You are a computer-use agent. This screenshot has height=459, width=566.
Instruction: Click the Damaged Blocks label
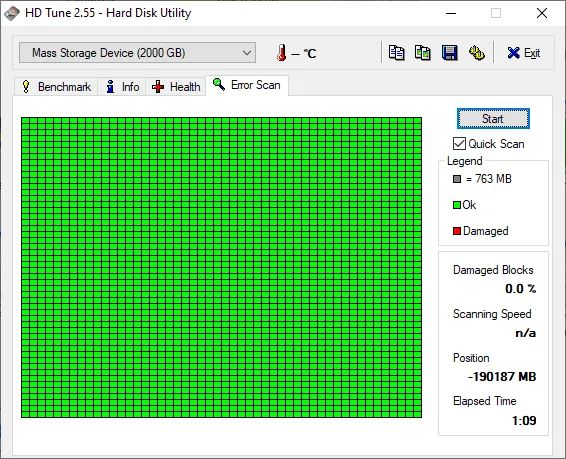point(493,270)
